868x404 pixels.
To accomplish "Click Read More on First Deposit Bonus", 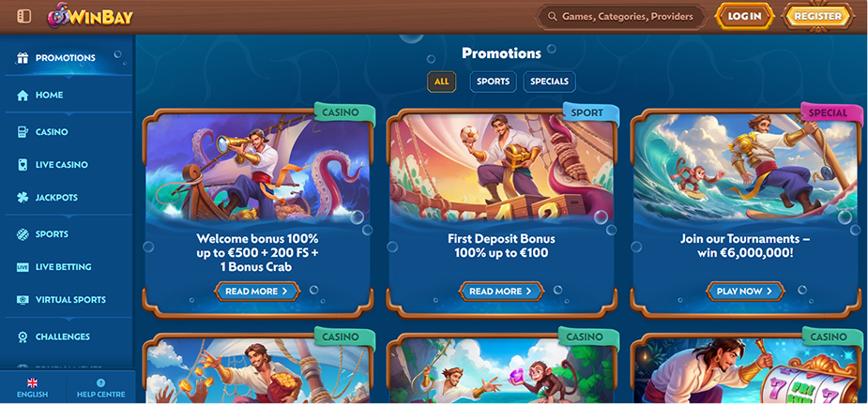I will pos(501,292).
